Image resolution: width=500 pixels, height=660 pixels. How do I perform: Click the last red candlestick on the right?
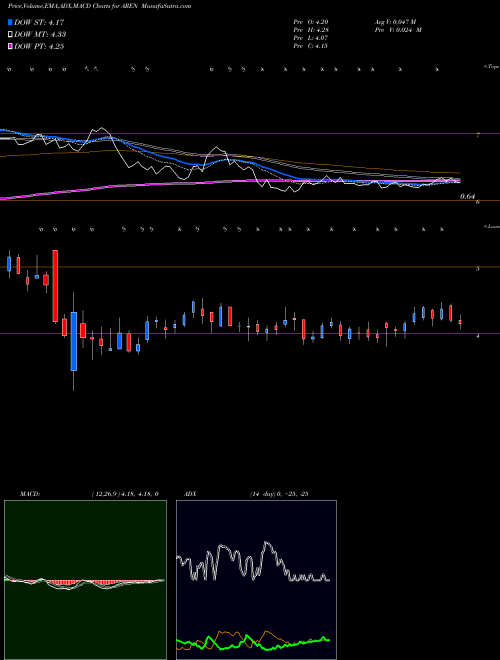(x=460, y=322)
